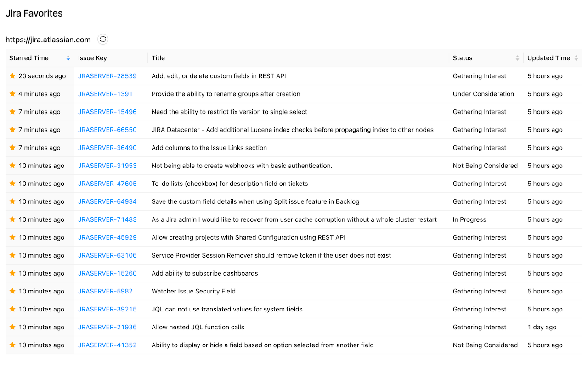588x368 pixels.
Task: Visit issue JRASERVER-15260
Action: coord(107,273)
